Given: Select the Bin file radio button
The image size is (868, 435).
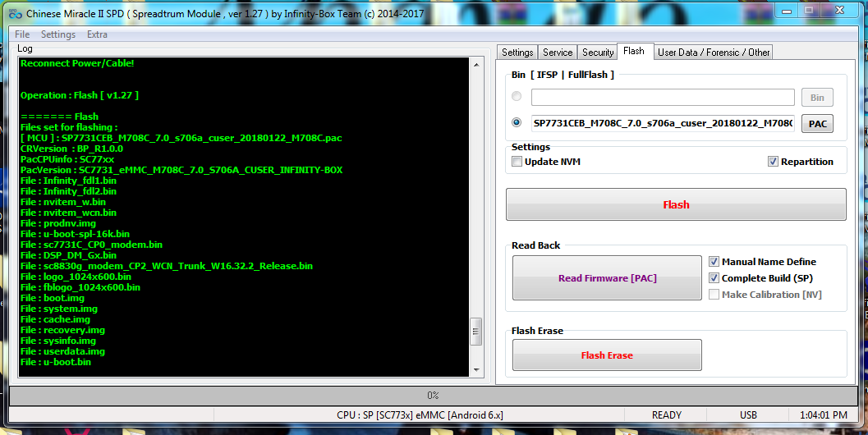Looking at the screenshot, I should pos(517,96).
